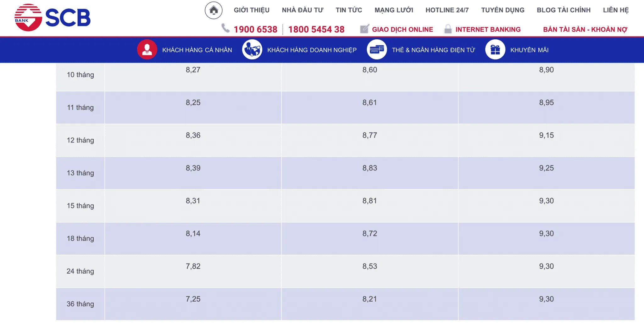Click hotline number 1800 5454 38
Viewport: 644px width, 333px height.
pyautogui.click(x=316, y=29)
